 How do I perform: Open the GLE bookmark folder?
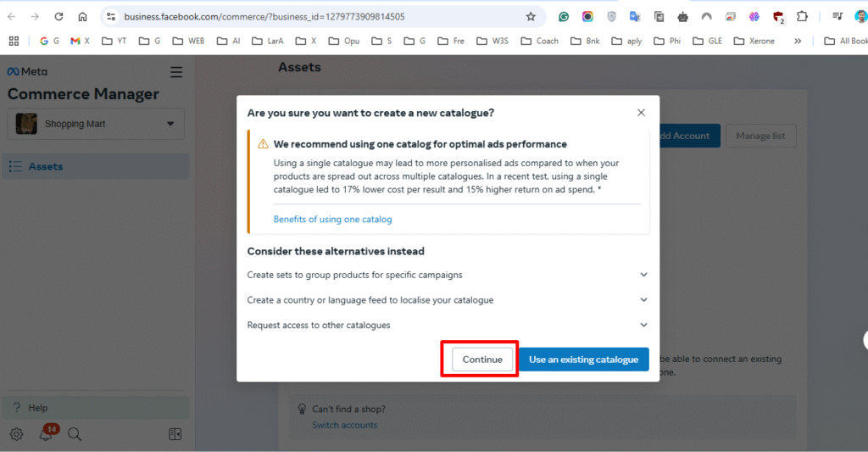(708, 41)
